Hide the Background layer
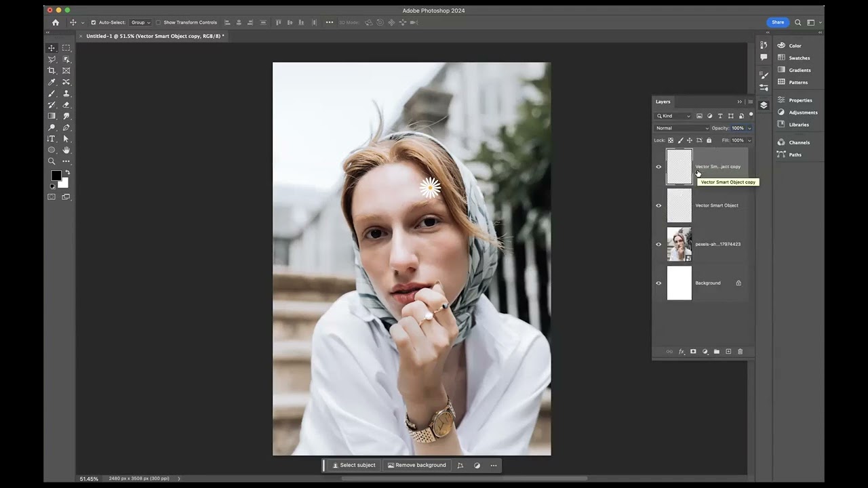The image size is (868, 488). (x=658, y=283)
